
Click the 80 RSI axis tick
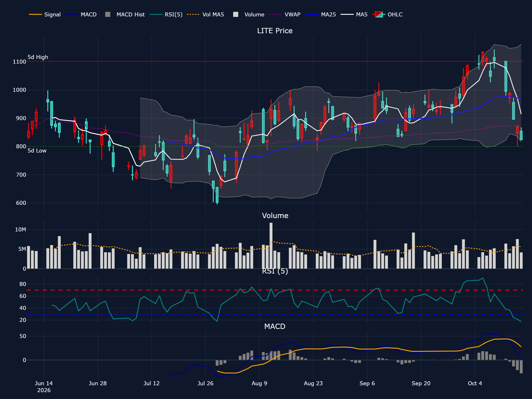[x=23, y=284]
